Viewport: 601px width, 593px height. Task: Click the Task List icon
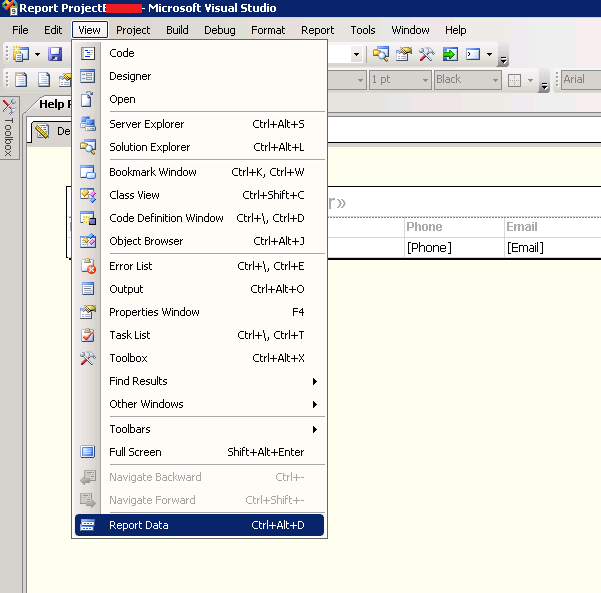pyautogui.click(x=88, y=335)
